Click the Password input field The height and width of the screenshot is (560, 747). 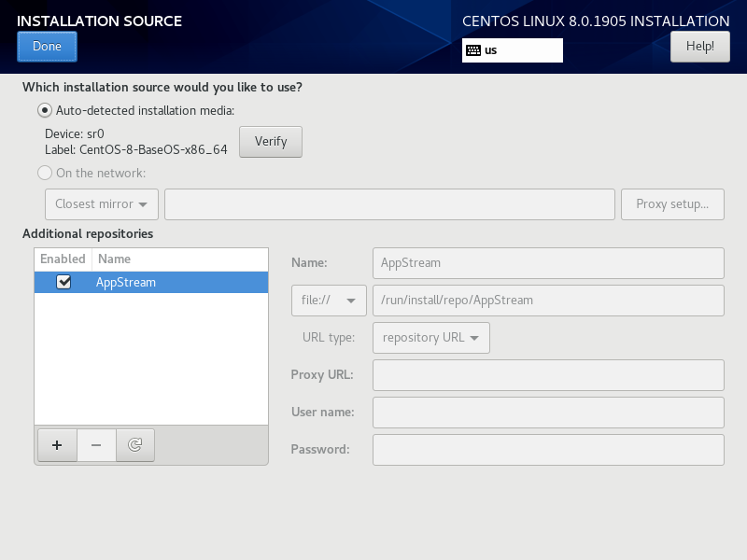548,450
